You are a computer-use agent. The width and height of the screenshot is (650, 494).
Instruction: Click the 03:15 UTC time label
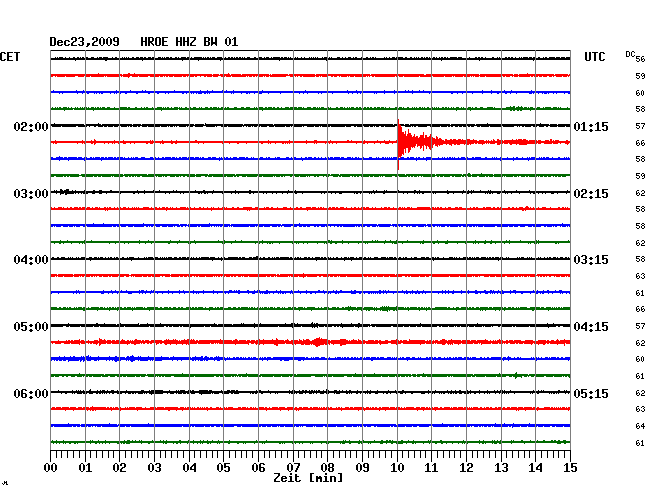(591, 260)
